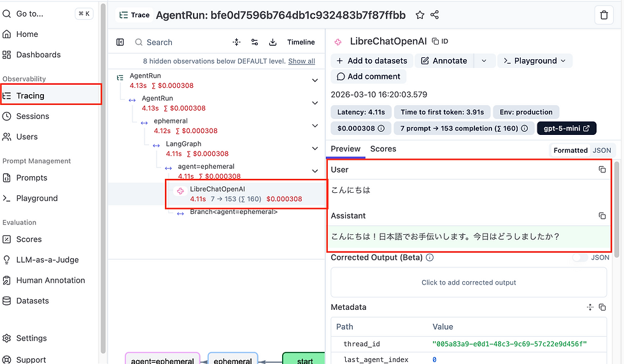Image resolution: width=624 pixels, height=364 pixels.
Task: Switch to the Scores tab
Action: coord(383,149)
